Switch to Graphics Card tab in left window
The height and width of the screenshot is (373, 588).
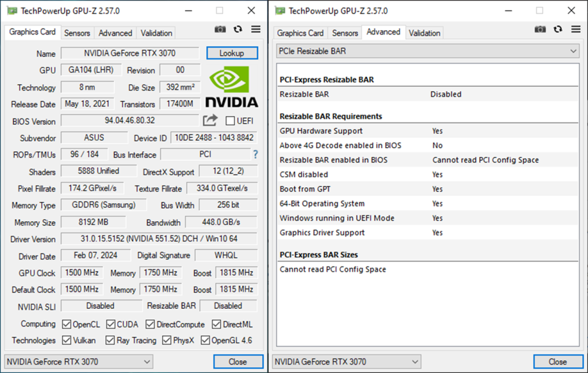pyautogui.click(x=32, y=32)
